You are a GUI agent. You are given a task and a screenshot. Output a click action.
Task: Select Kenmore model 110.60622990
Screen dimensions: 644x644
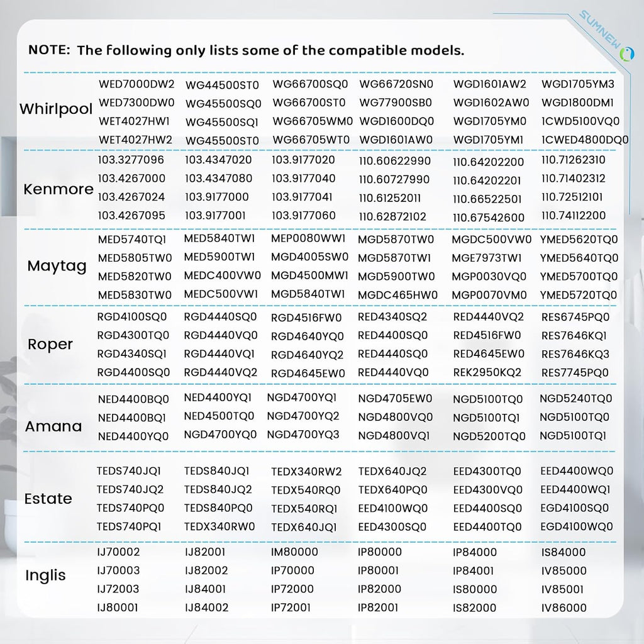pos(395,161)
